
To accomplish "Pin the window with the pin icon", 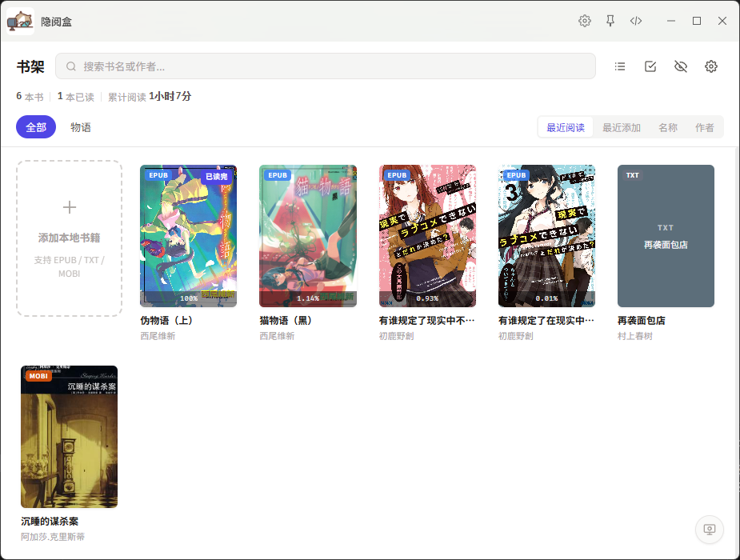I will pyautogui.click(x=610, y=21).
